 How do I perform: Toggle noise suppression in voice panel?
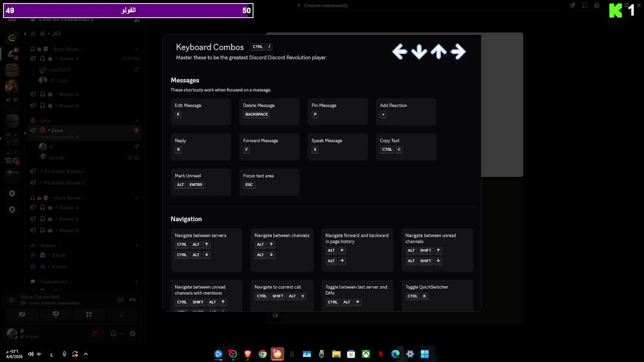coord(120,300)
